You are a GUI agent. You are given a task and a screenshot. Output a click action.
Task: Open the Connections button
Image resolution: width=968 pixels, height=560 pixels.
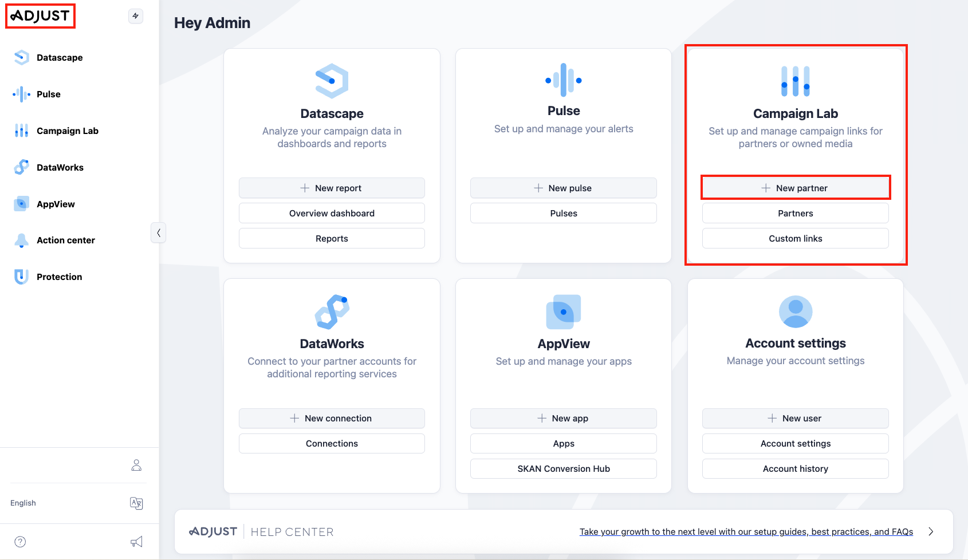click(332, 443)
